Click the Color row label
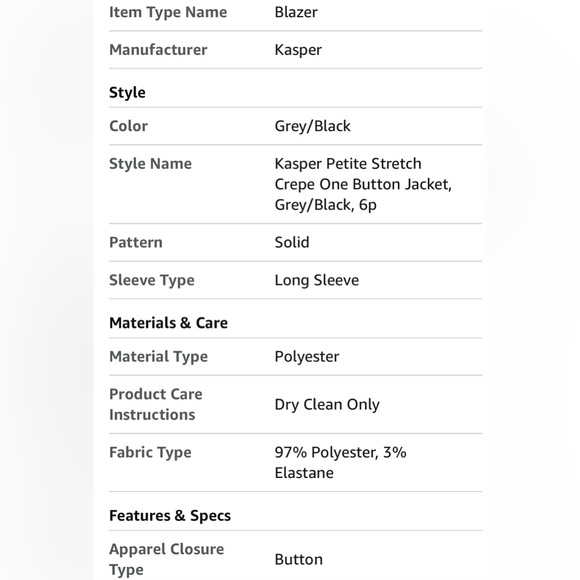580x580 pixels. [128, 126]
